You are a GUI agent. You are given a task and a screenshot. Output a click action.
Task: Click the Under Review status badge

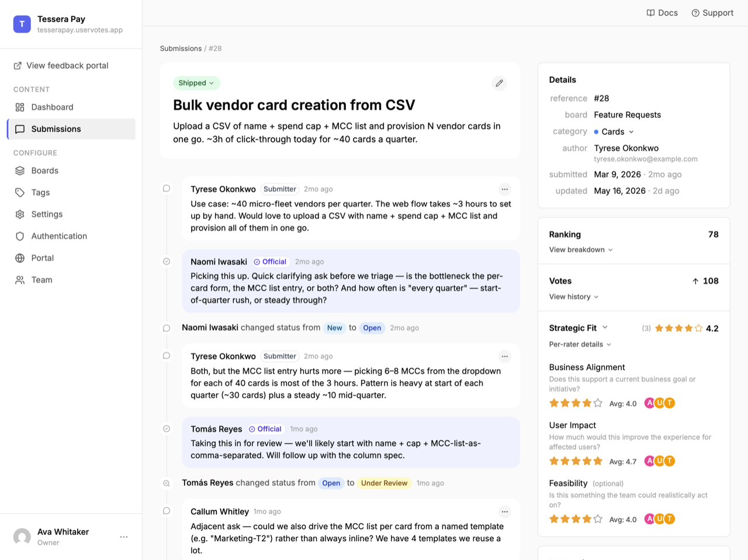pyautogui.click(x=384, y=484)
